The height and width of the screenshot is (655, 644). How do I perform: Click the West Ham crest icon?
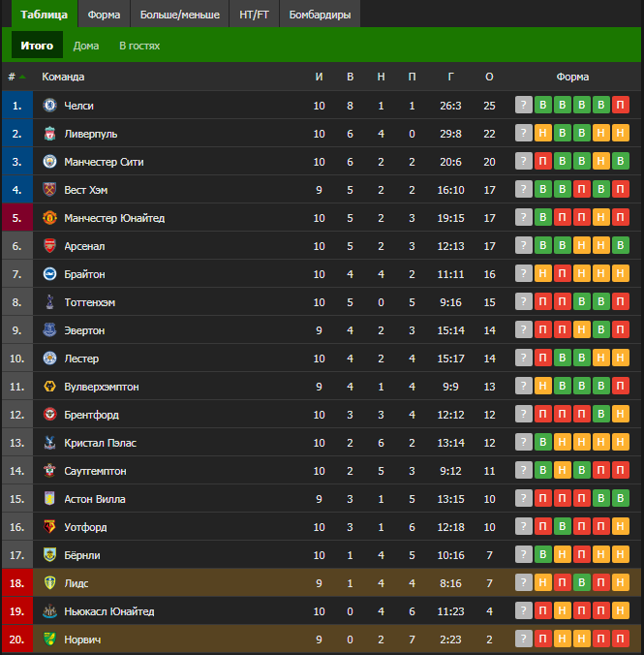(x=49, y=190)
